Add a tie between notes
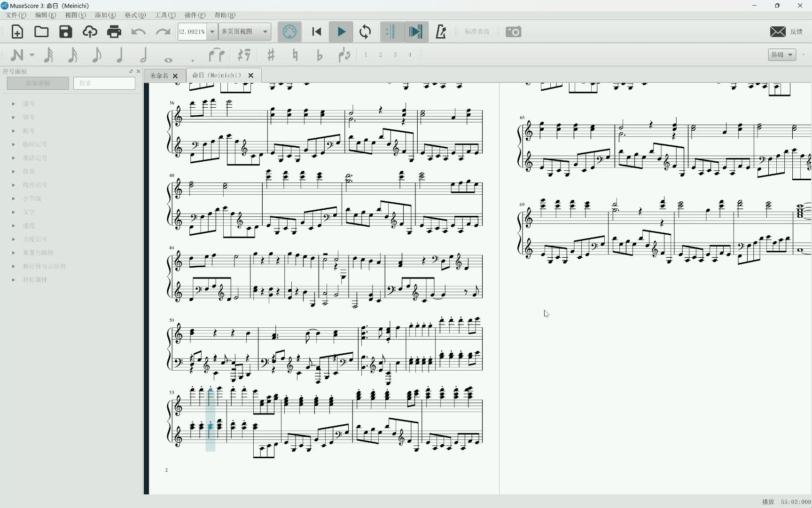The image size is (812, 508). pos(217,55)
